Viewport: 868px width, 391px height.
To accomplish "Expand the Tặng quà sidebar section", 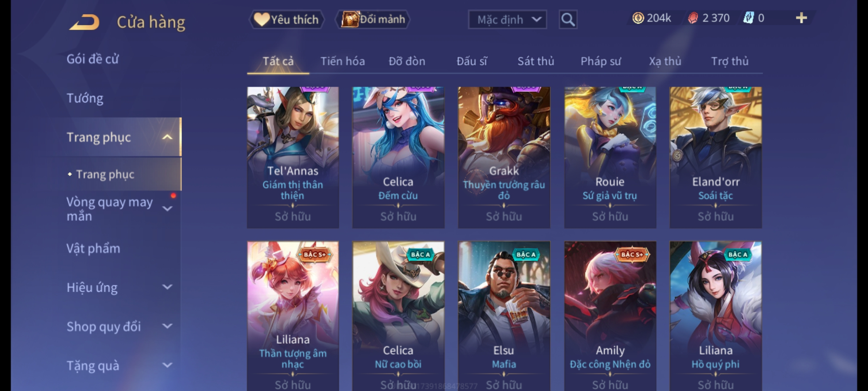I will point(167,365).
